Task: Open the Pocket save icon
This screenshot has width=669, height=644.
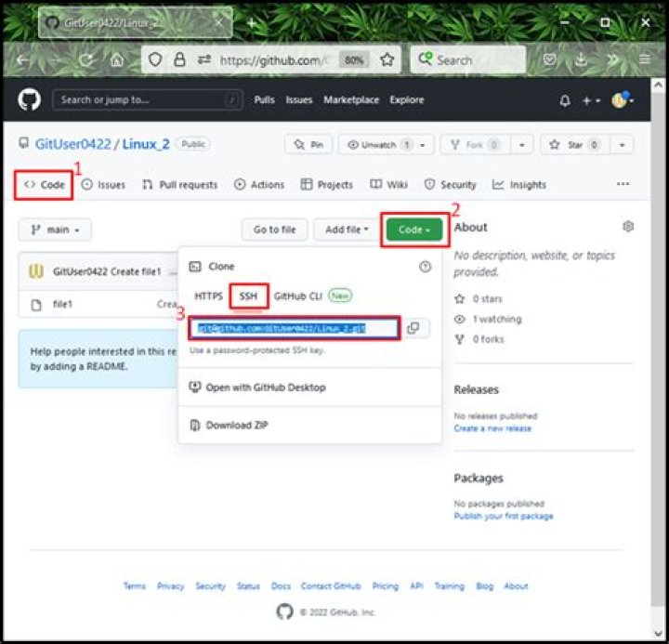Action: click(x=549, y=59)
